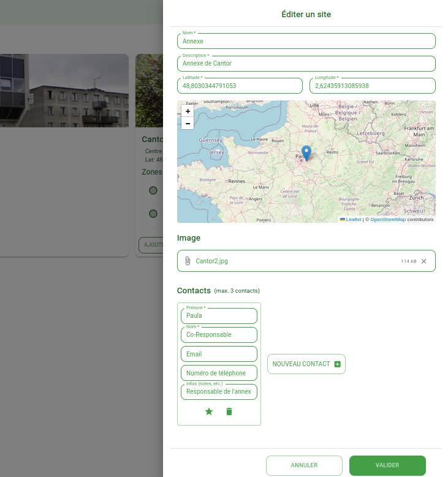Click the Éditer un site heading
This screenshot has width=448, height=477.
(x=306, y=14)
